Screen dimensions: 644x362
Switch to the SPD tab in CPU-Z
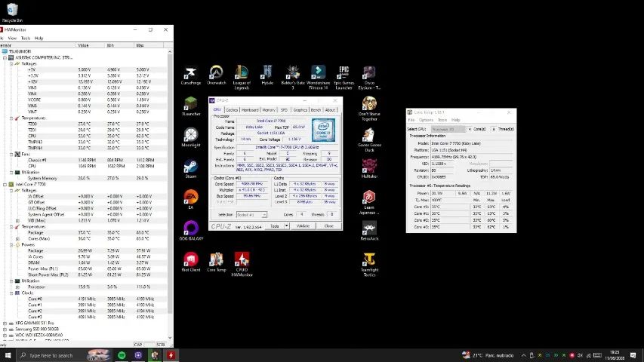coord(284,110)
